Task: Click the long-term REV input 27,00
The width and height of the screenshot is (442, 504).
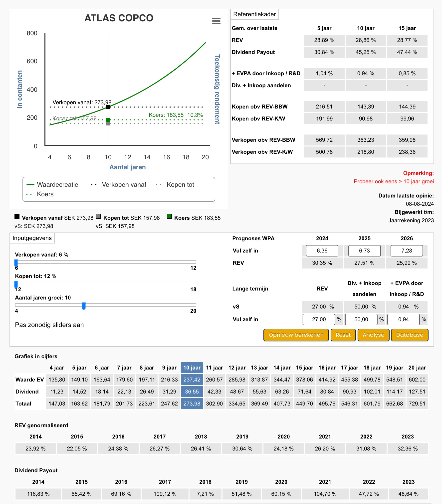Action: pyautogui.click(x=319, y=319)
